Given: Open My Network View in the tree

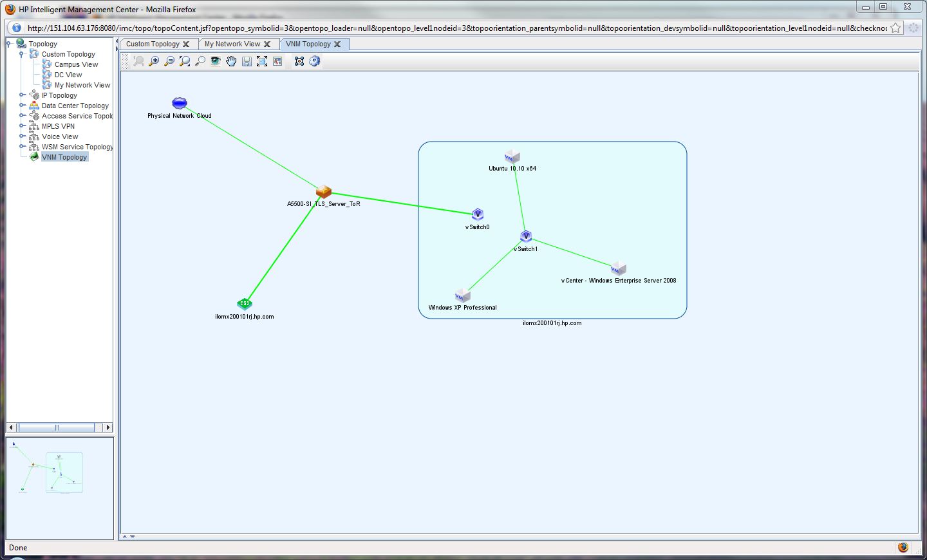Looking at the screenshot, I should click(x=82, y=85).
